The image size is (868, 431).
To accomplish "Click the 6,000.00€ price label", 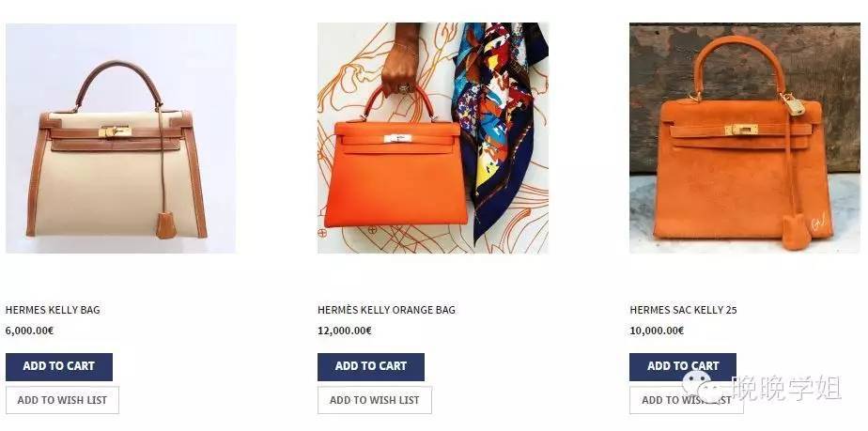I will point(29,331).
